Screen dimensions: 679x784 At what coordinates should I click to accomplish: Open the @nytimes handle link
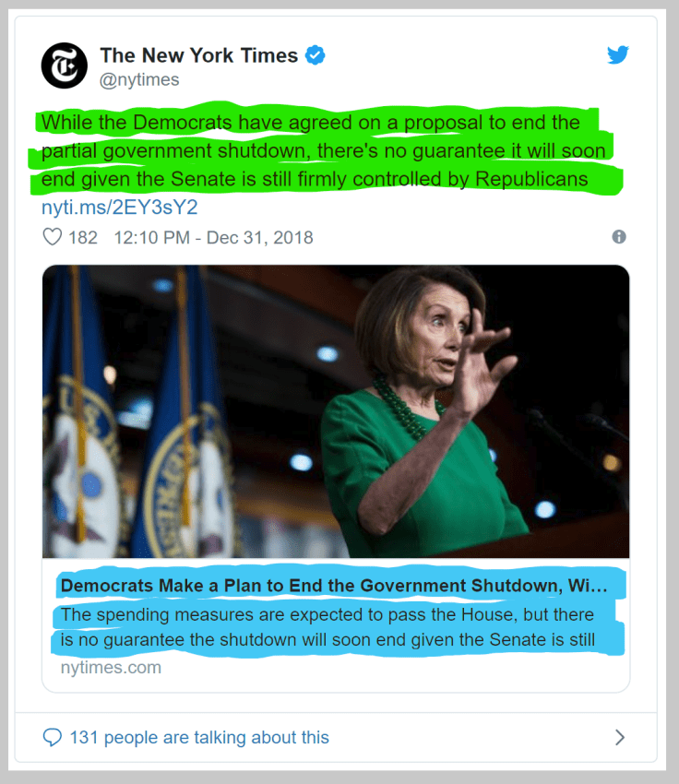point(139,79)
